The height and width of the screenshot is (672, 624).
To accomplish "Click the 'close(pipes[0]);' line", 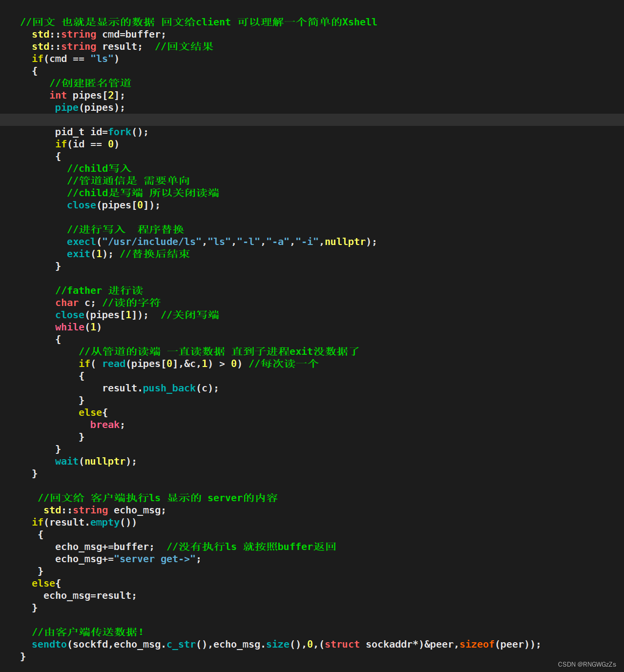I will pyautogui.click(x=113, y=205).
